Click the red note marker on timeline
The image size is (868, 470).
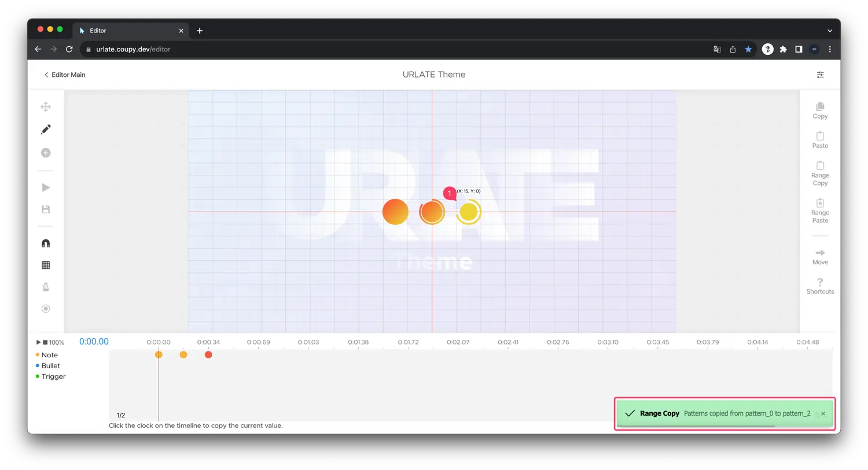pyautogui.click(x=208, y=354)
